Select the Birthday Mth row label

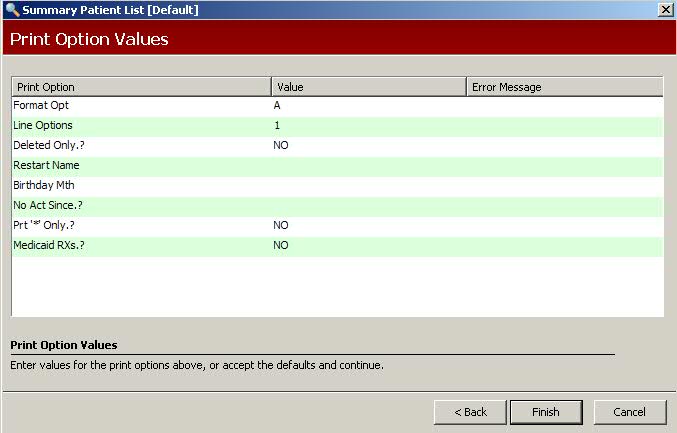coord(44,185)
